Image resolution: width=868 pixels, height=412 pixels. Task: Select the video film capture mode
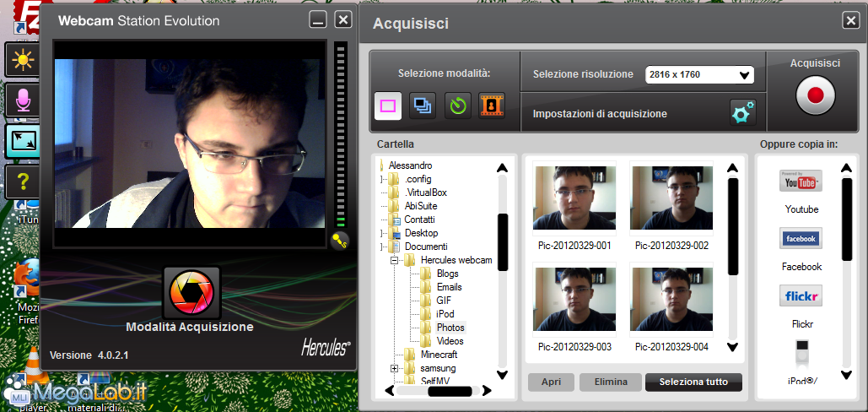[x=492, y=106]
